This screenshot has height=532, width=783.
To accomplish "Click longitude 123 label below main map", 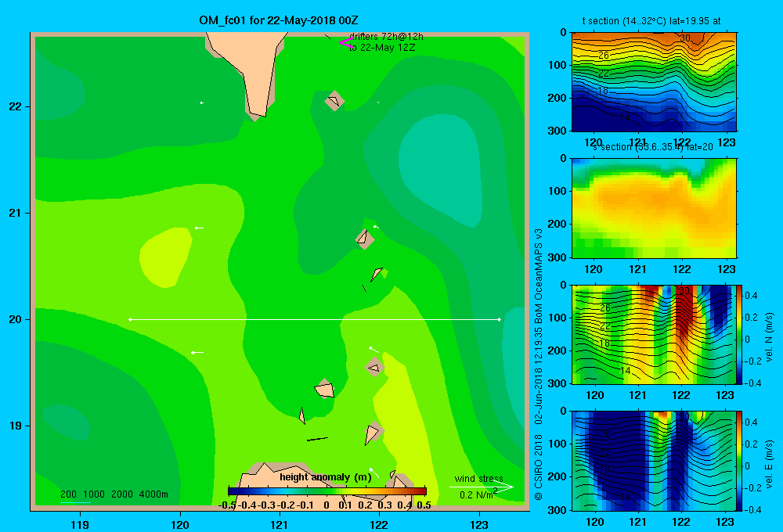I will tap(479, 524).
